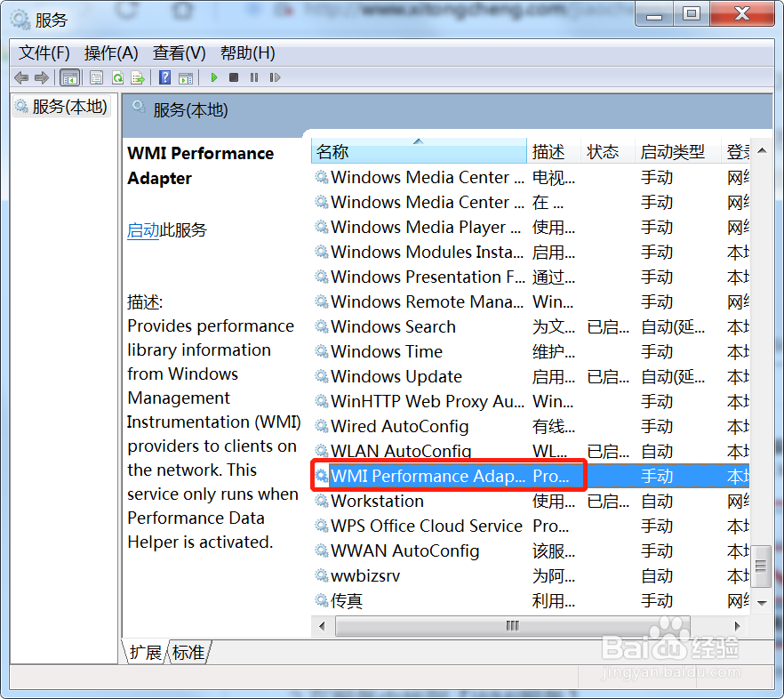Image resolution: width=784 pixels, height=699 pixels.
Task: Open the 帮助(H) menu
Action: (x=247, y=53)
